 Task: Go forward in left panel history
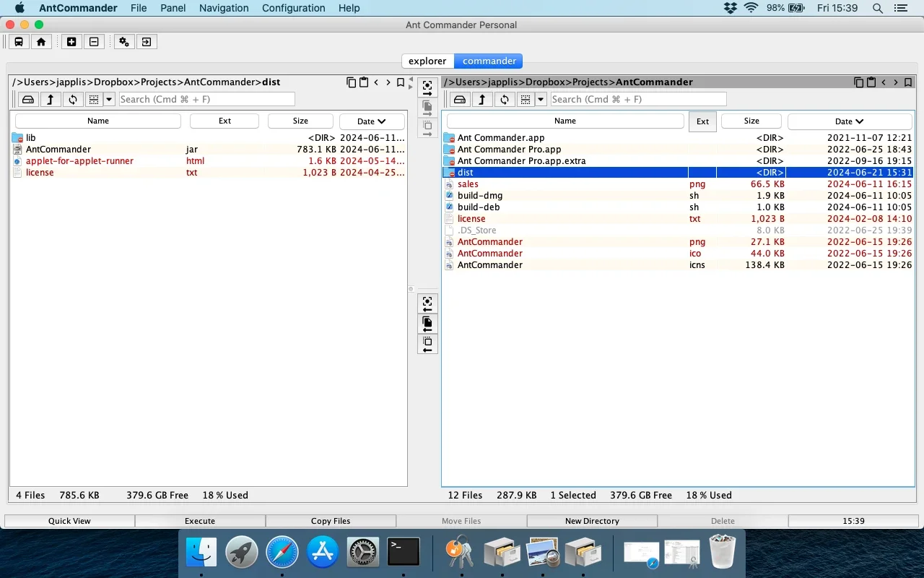point(388,82)
